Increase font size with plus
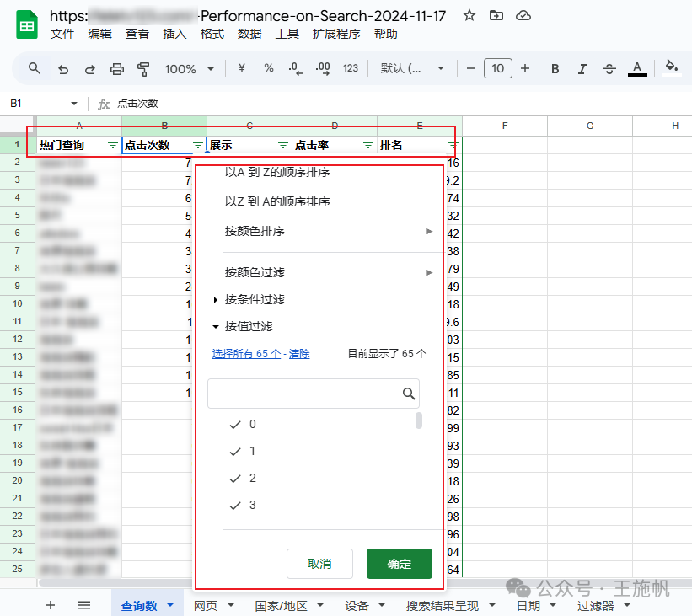This screenshot has width=692, height=616. coord(525,68)
